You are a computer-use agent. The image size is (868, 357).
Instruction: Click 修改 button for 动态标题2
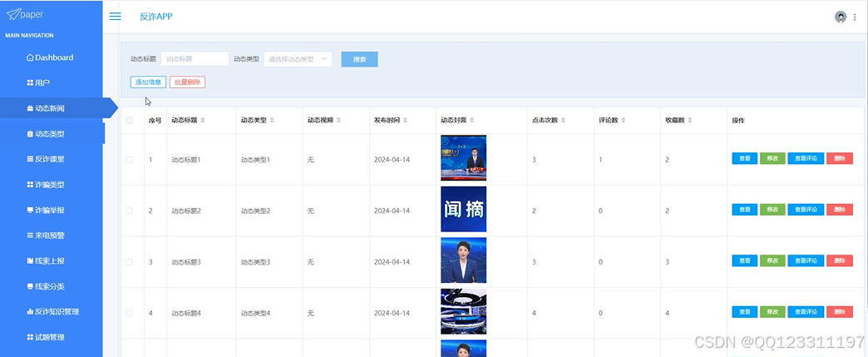[772, 210]
